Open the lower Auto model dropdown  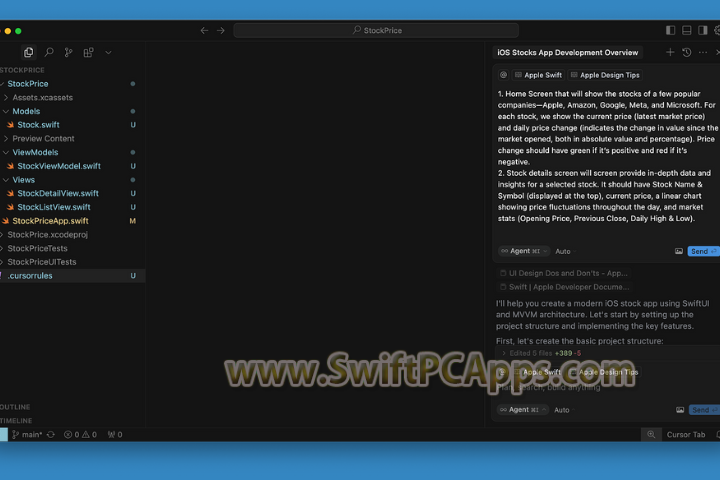(564, 410)
